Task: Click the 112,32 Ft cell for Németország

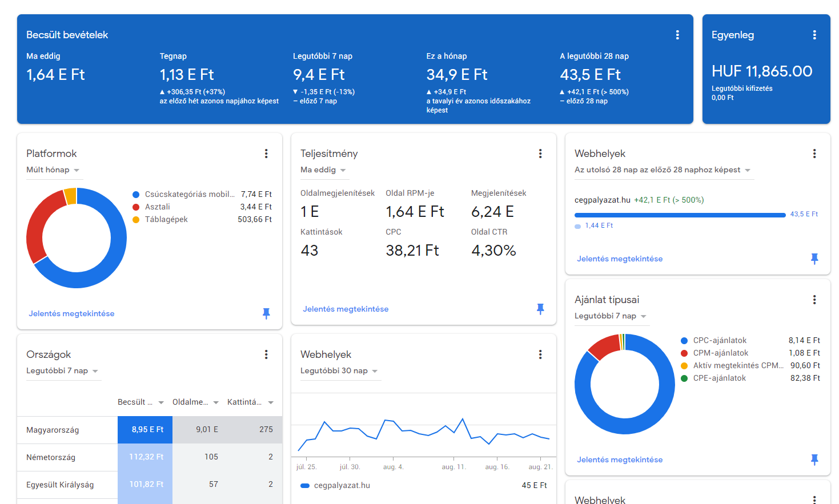Action: 145,457
